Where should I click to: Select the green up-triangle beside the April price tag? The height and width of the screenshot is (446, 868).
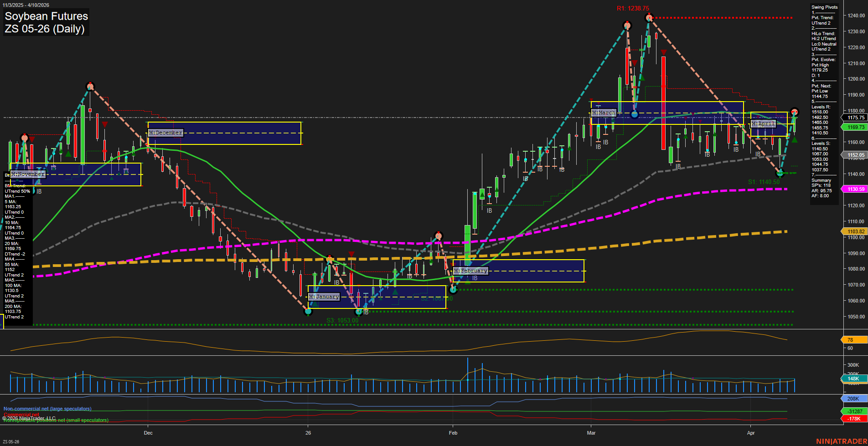click(x=794, y=139)
